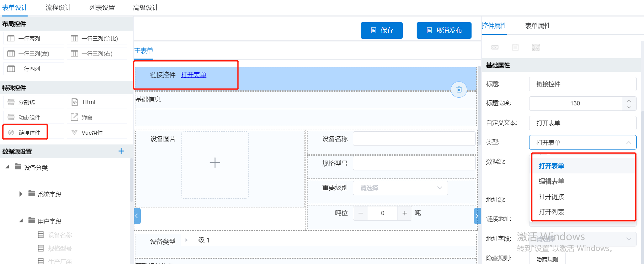Viewport: 644px width, 264px height.
Task: Select the 主表单 tab
Action: pos(144,51)
